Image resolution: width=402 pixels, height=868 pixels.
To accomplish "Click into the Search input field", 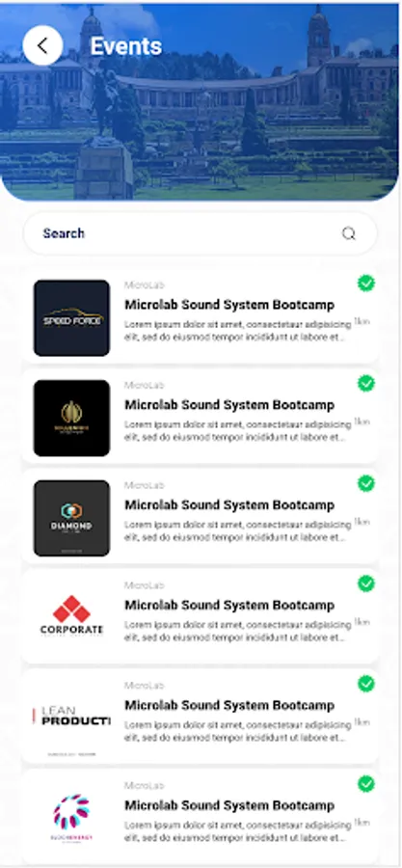I will [x=201, y=233].
